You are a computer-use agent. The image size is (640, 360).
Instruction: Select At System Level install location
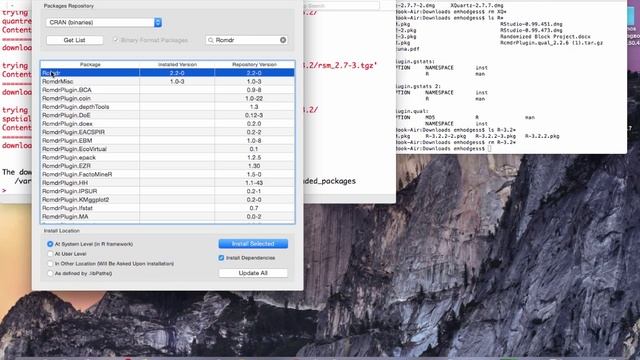pos(50,244)
